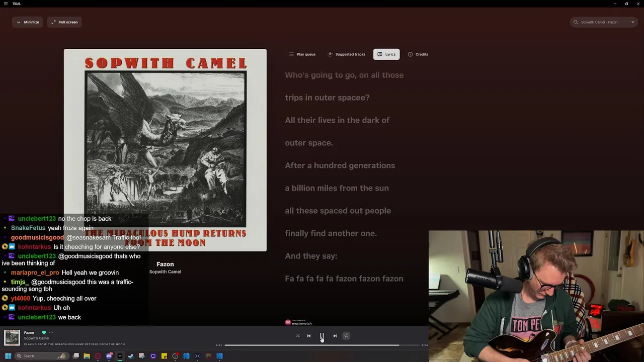Open Opera GX from the taskbar

click(98, 356)
